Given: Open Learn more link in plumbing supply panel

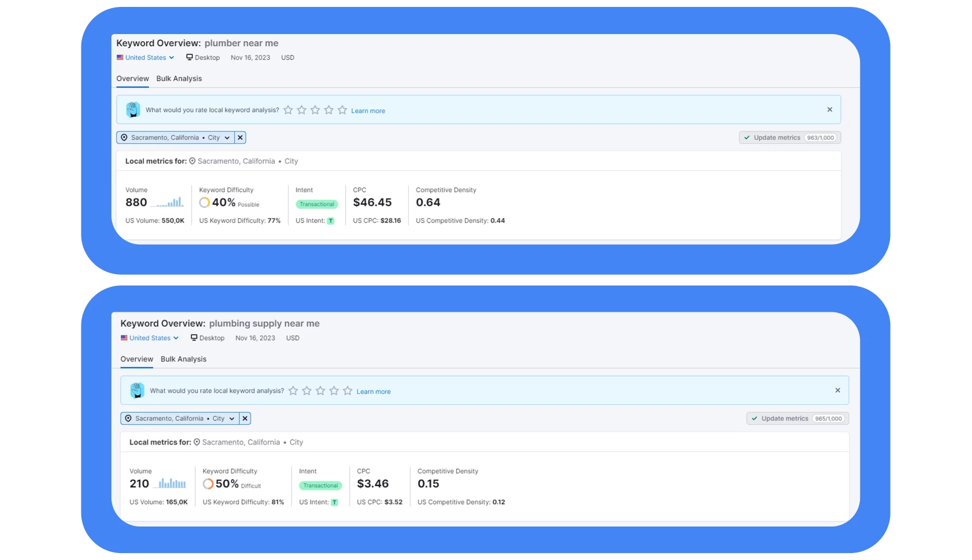Looking at the screenshot, I should [374, 391].
